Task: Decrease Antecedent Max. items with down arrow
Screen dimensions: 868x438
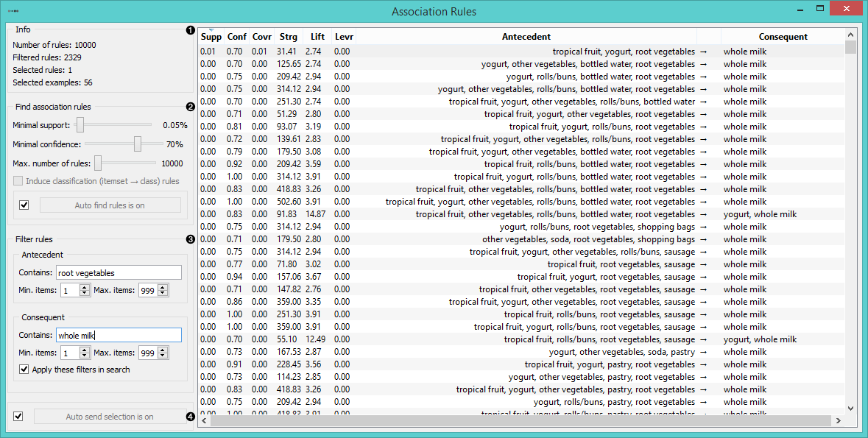Action: coord(163,294)
